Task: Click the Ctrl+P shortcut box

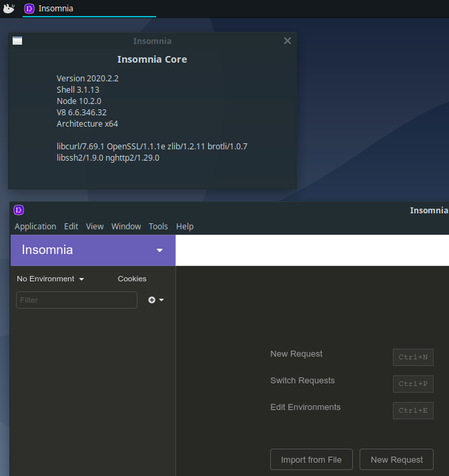Action: click(x=413, y=384)
